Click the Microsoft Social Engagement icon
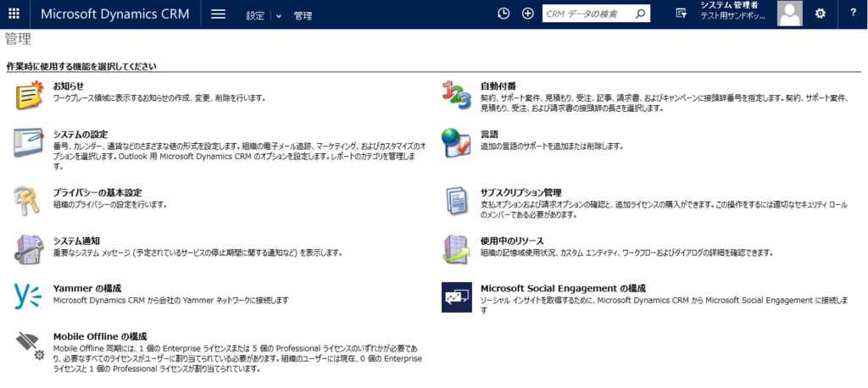 [x=457, y=297]
